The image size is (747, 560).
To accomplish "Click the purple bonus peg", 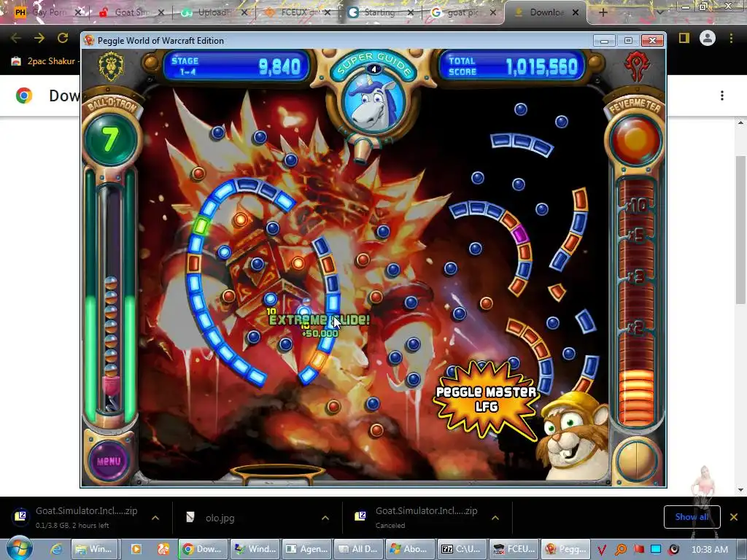I will click(519, 234).
